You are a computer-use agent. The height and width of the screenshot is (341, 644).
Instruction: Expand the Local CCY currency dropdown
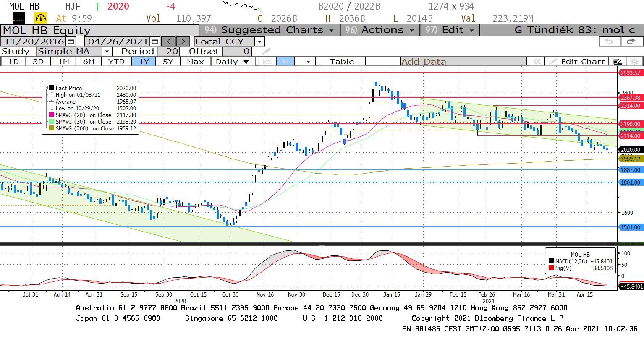(259, 42)
